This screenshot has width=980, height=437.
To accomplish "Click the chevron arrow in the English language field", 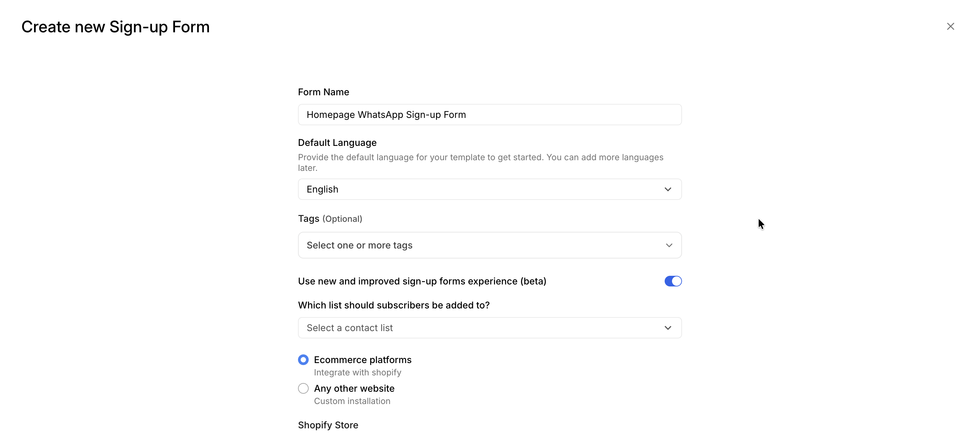I will point(668,189).
